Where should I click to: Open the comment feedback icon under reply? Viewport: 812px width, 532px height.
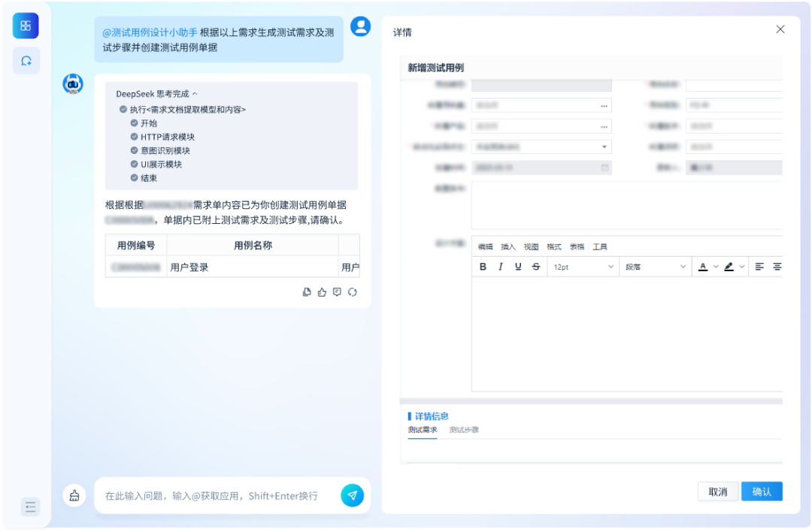(x=337, y=292)
